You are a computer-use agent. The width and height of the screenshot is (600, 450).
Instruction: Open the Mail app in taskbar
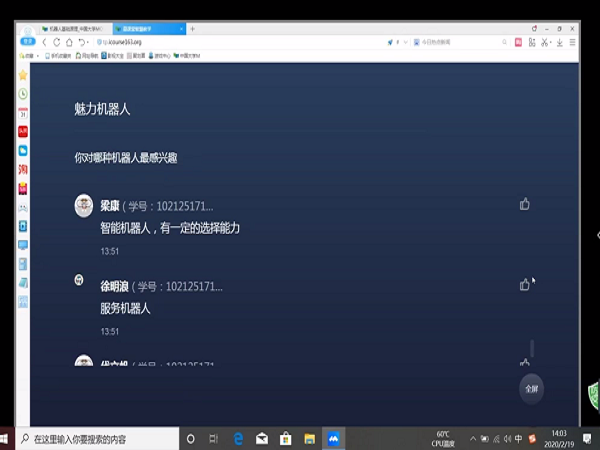(x=262, y=439)
